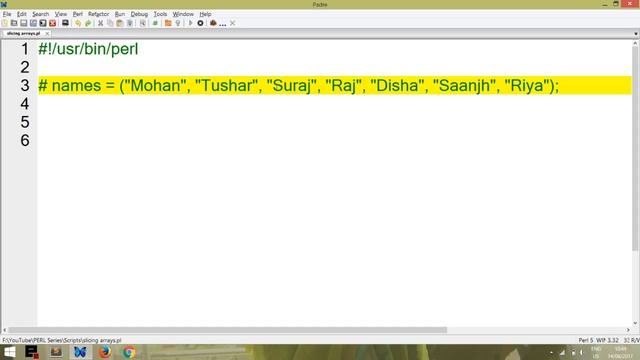The width and height of the screenshot is (640, 360).
Task: Open the Refactor menu
Action: [x=98, y=14]
